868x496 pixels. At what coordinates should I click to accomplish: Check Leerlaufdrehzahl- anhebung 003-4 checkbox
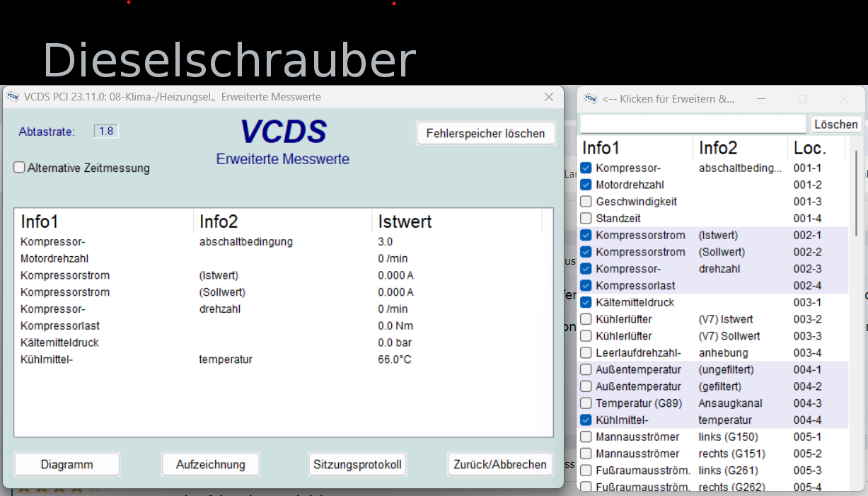point(586,353)
